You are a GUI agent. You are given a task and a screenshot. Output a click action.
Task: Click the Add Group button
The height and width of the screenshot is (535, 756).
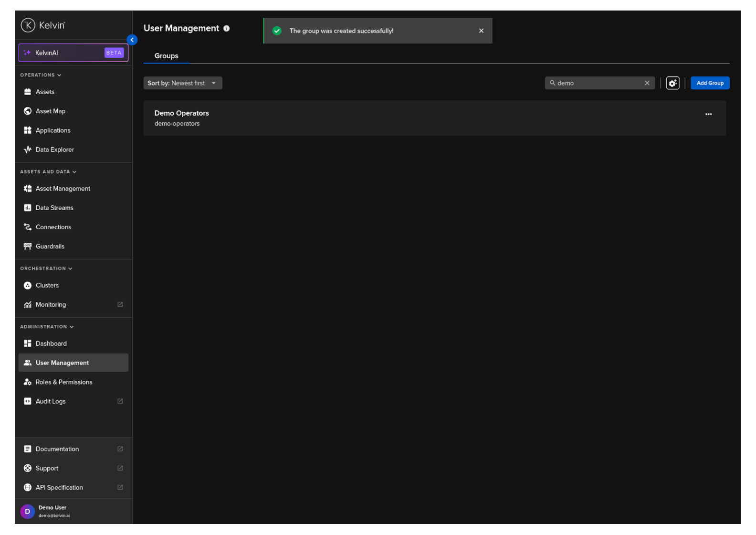point(710,83)
